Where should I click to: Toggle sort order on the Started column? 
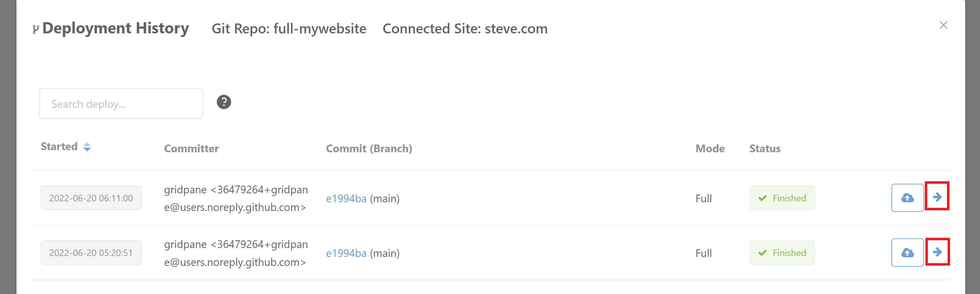[x=87, y=147]
